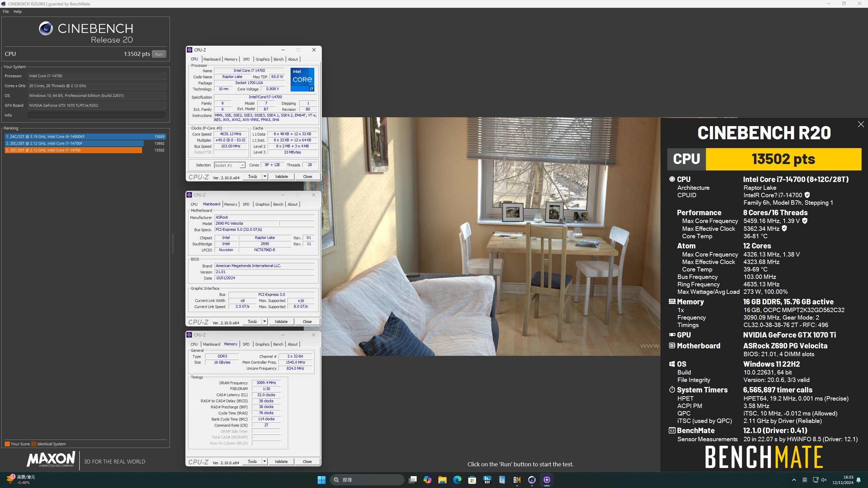The height and width of the screenshot is (488, 868).
Task: Click Close in the top CPU-Z window
Action: [308, 177]
